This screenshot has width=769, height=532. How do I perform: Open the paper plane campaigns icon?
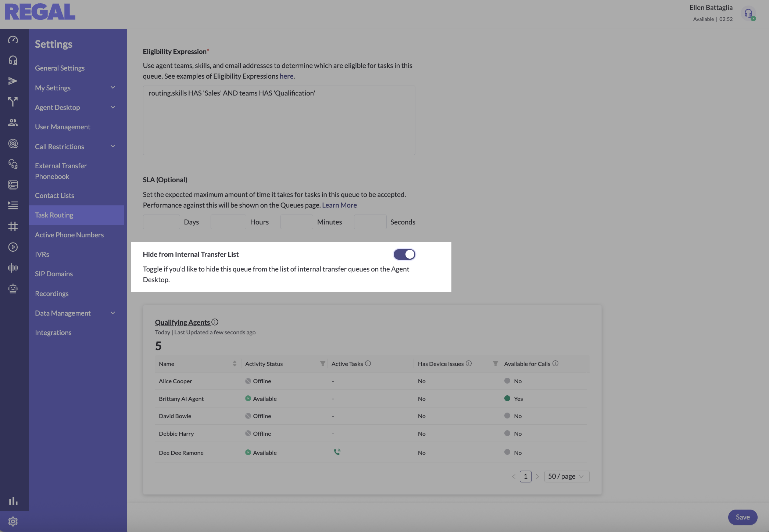click(x=13, y=81)
